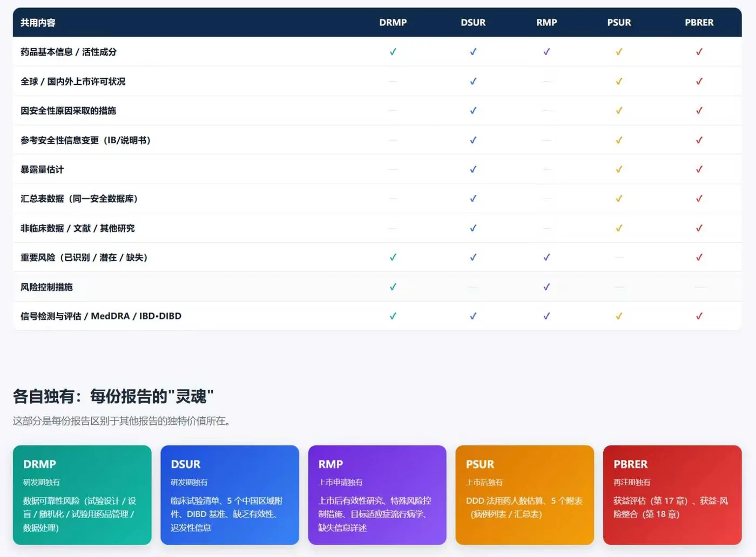The height and width of the screenshot is (557, 756).
Task: Click the DSUR table column header
Action: (473, 23)
